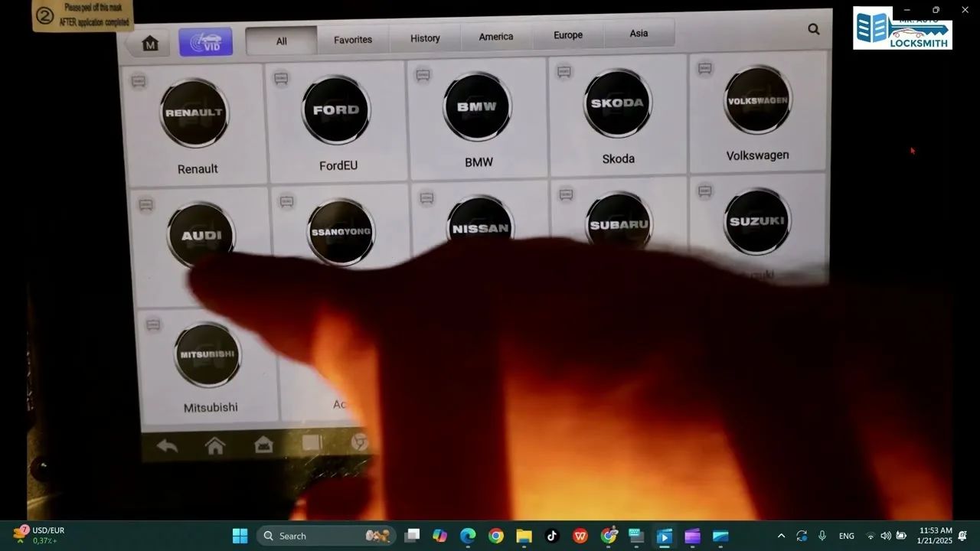Open the History tab
The height and width of the screenshot is (551, 980).
pos(425,38)
